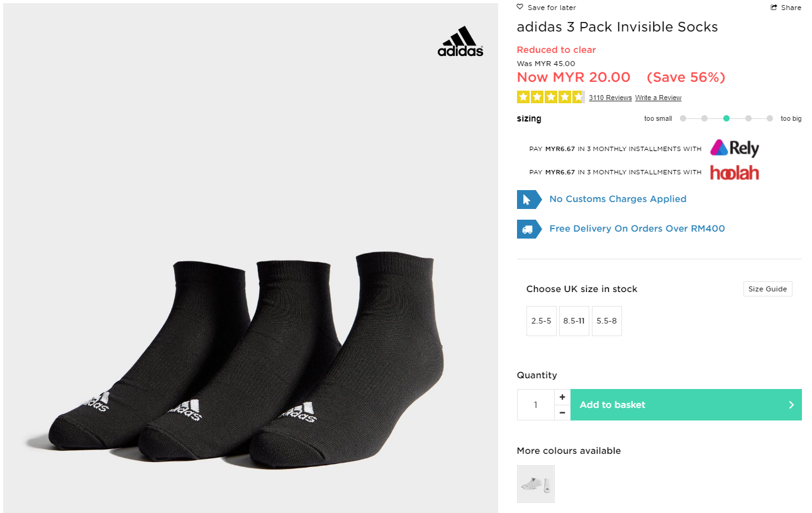
Task: Click the Rely payment logo
Action: tap(735, 149)
